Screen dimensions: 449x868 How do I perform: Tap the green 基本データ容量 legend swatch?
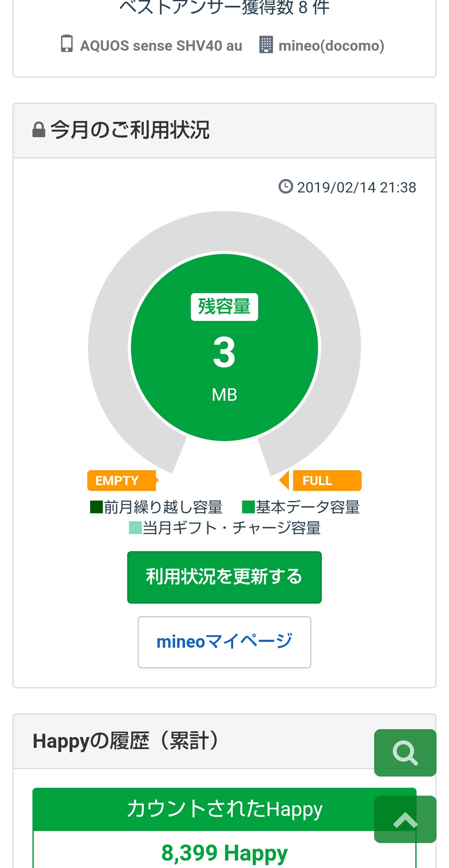pos(248,507)
